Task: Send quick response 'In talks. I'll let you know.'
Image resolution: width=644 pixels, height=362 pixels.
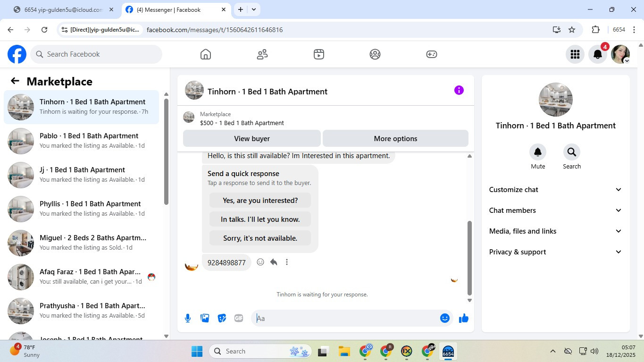Action: tap(260, 219)
